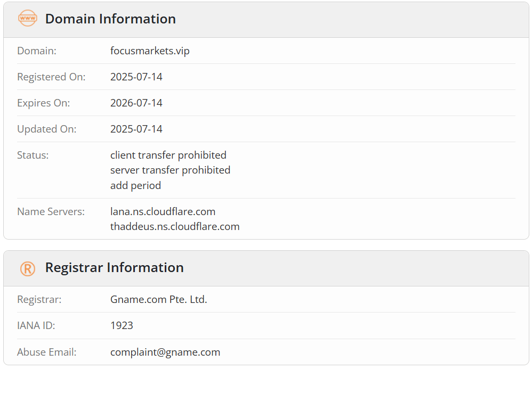Click the Domain Information heading

[x=110, y=19]
